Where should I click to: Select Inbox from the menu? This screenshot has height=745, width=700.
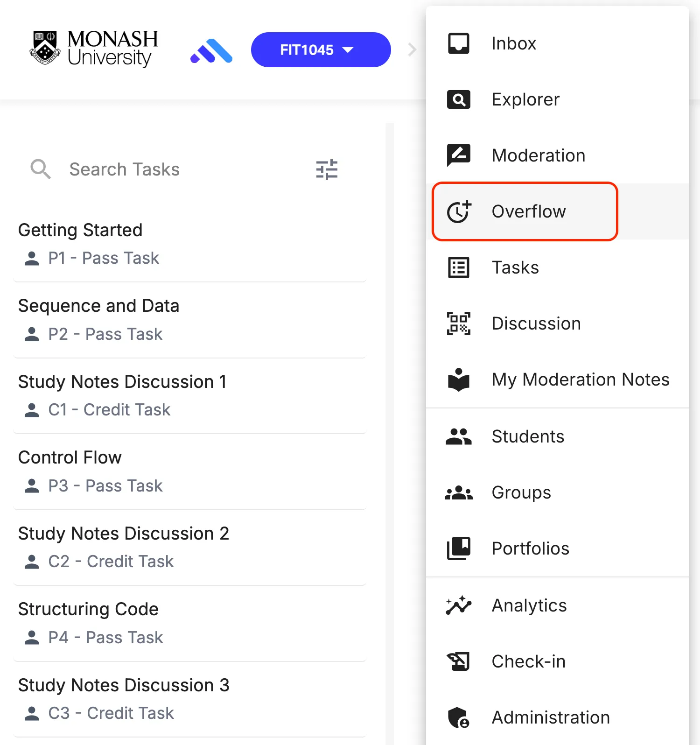pos(557,43)
